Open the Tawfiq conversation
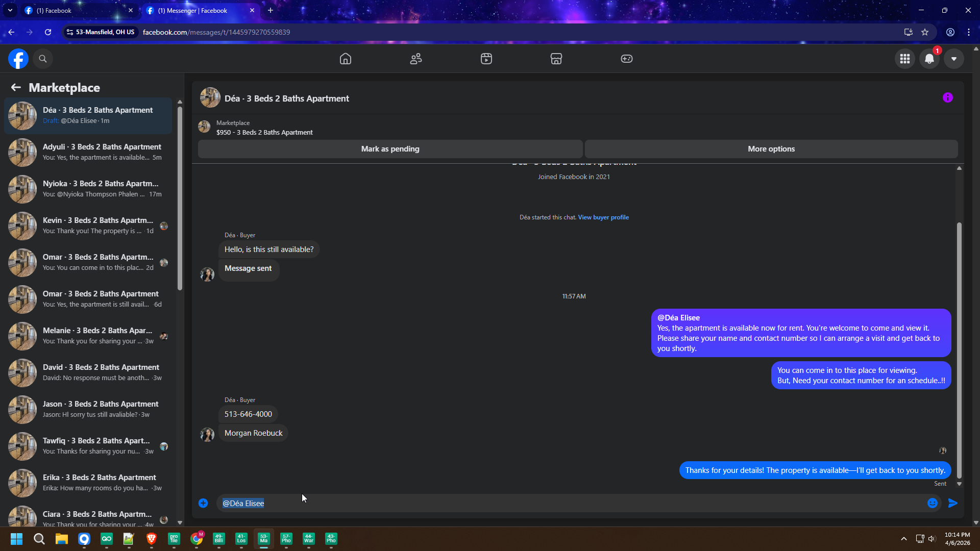 coord(88,446)
